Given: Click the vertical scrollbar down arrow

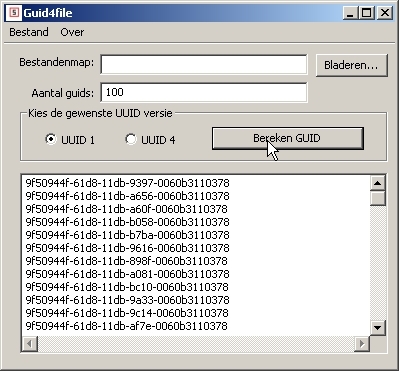Looking at the screenshot, I should 378,328.
